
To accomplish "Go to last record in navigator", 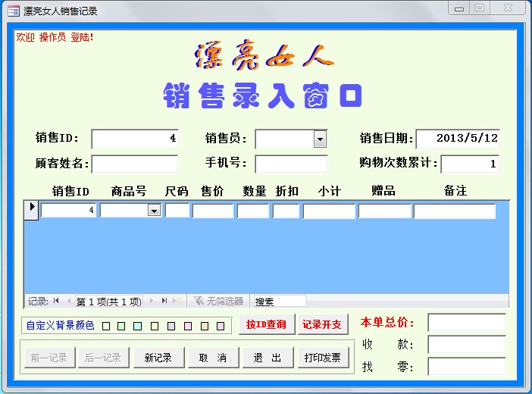I will tap(164, 300).
